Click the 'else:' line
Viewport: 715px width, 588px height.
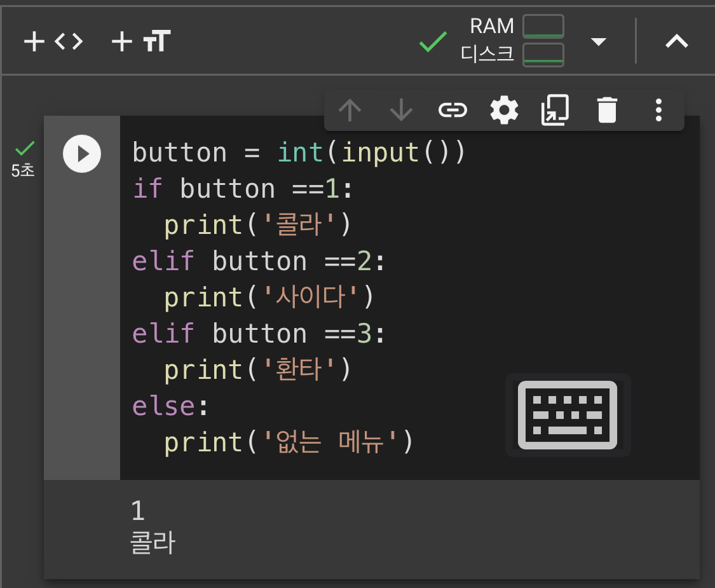pos(170,406)
